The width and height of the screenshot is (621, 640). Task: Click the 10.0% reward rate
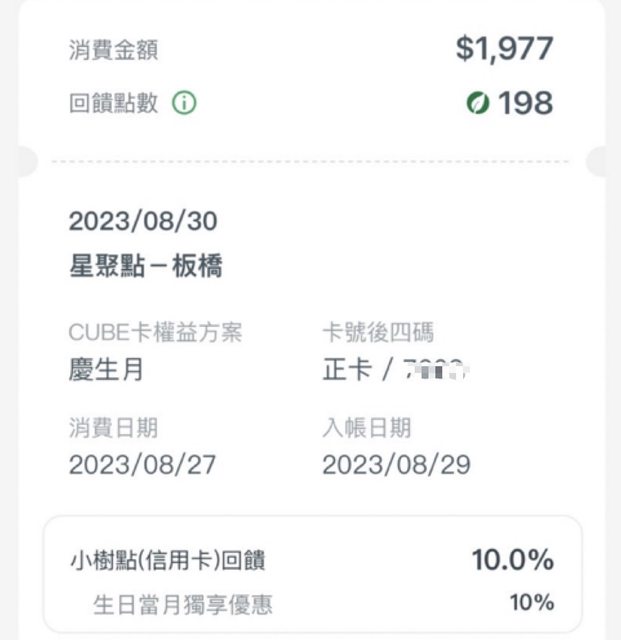(x=512, y=560)
